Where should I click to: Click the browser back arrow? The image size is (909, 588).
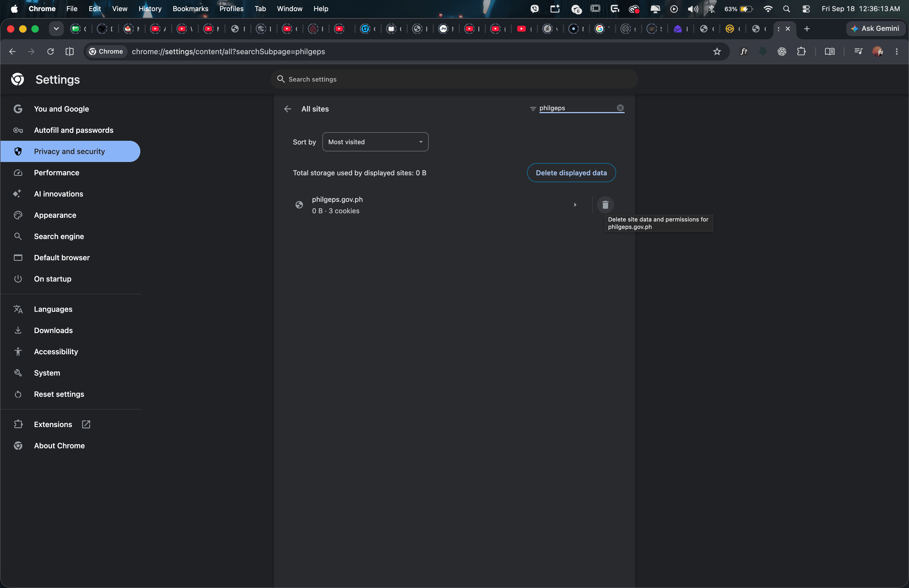point(12,52)
